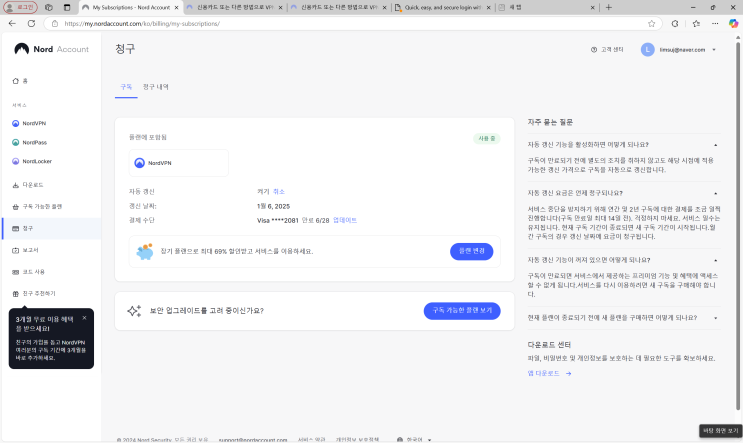
Task: Switch to the 구독 (Subscriptions) tab
Action: (x=126, y=87)
